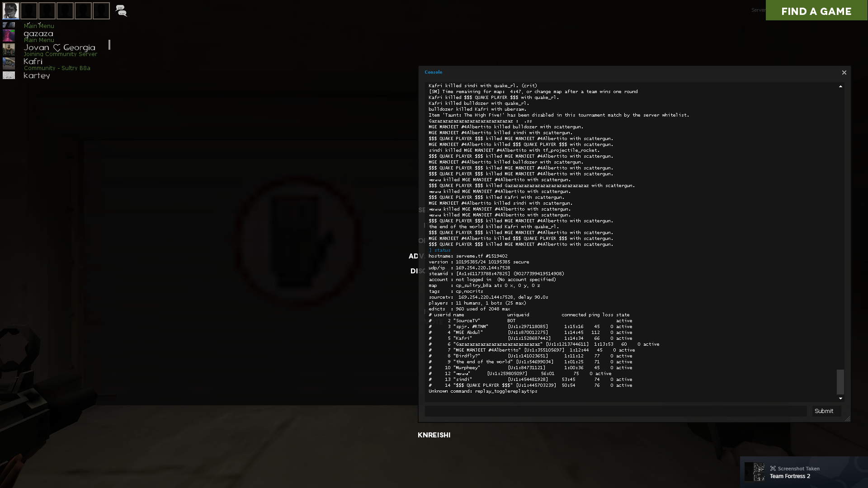Screen dimensions: 868x488
Task: Focus the console command input field
Action: (x=616, y=411)
